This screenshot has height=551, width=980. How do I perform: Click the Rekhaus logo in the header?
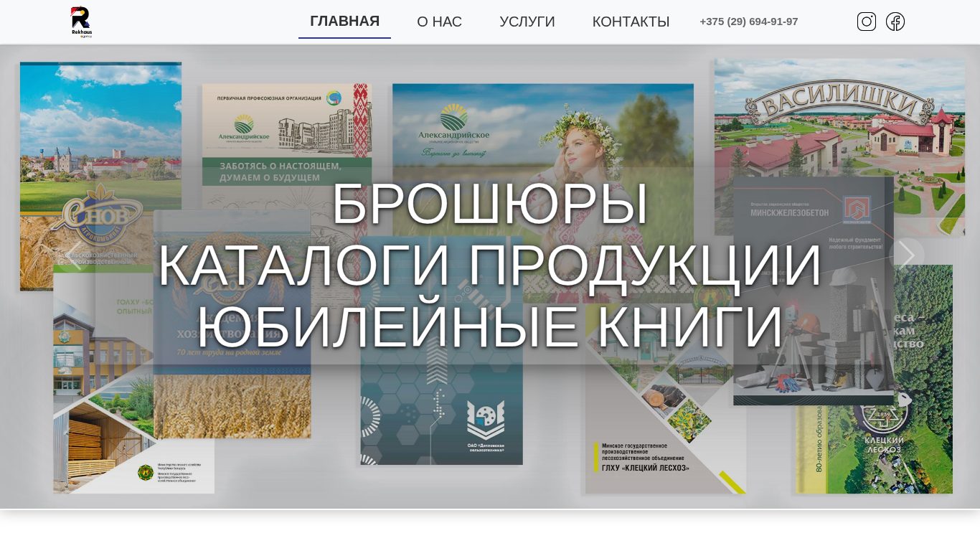click(81, 22)
